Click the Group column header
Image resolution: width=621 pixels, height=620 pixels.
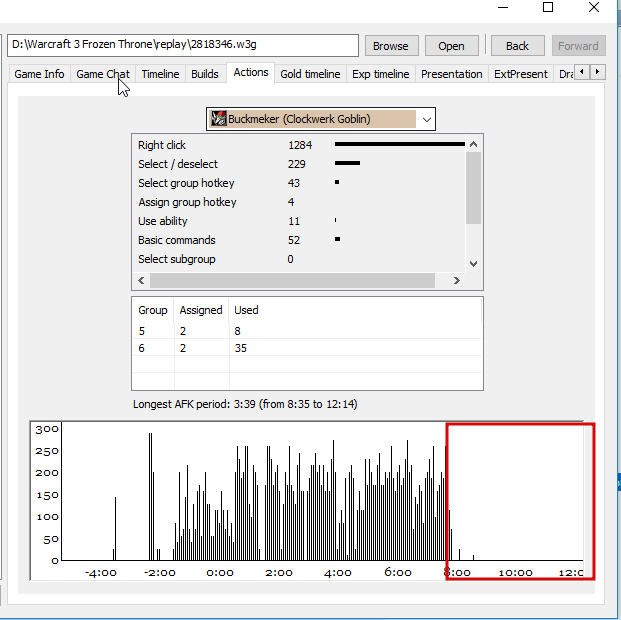pyautogui.click(x=153, y=310)
